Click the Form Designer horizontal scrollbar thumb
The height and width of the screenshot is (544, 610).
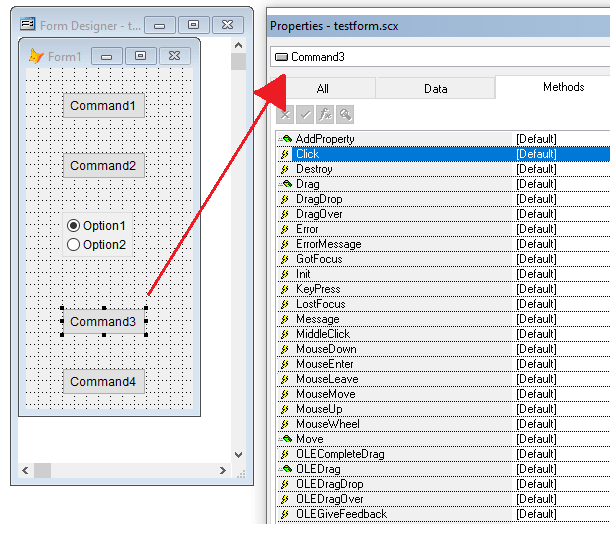pos(42,470)
